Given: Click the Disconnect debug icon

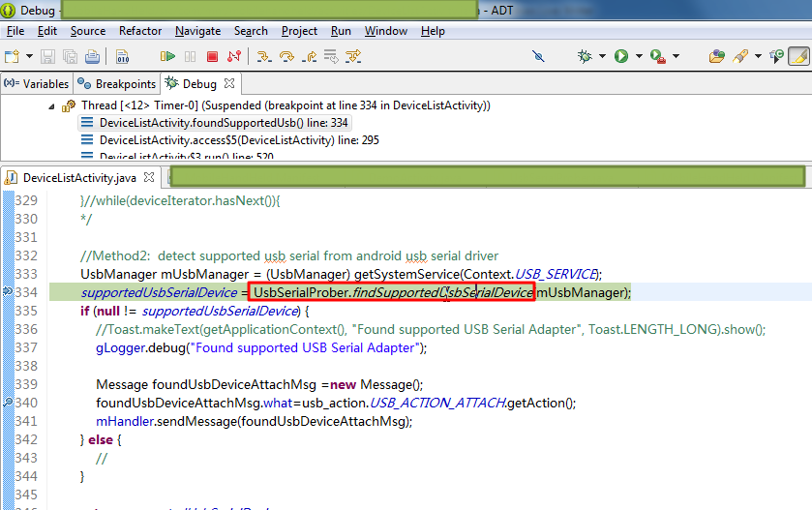Looking at the screenshot, I should pos(234,56).
